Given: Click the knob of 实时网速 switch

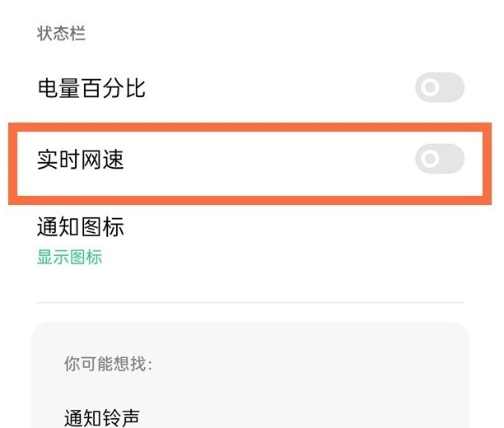Looking at the screenshot, I should pos(430,159).
